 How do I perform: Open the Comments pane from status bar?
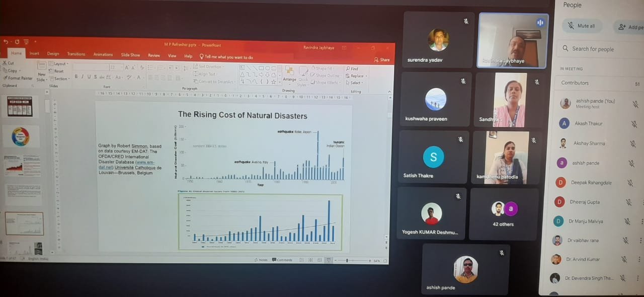point(282,260)
